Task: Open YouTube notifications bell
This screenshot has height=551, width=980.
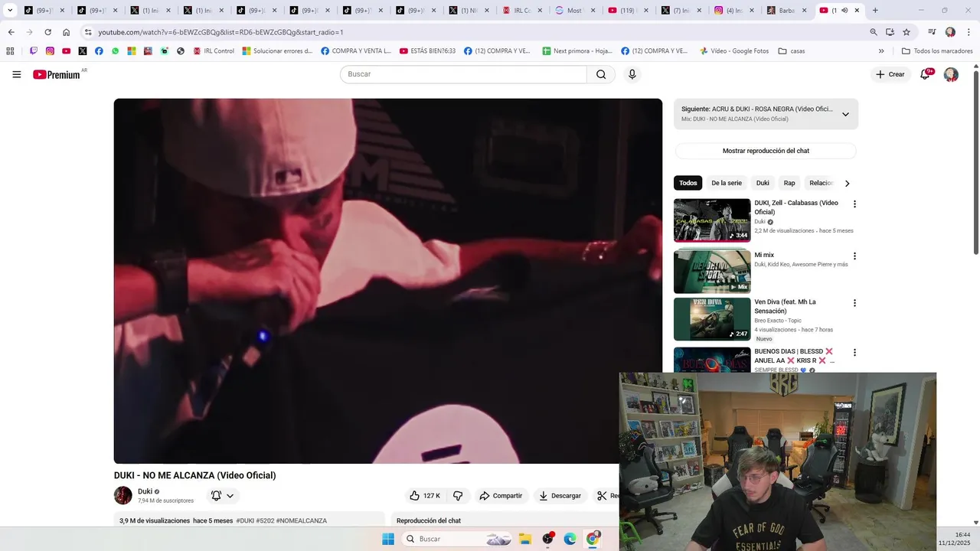Action: pos(925,74)
